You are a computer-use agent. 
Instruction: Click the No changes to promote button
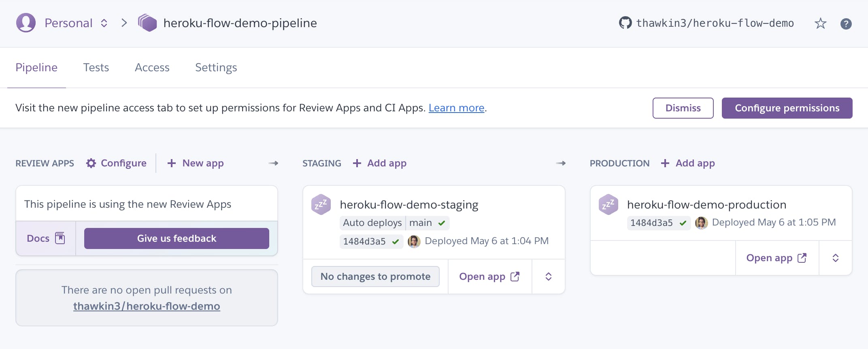(375, 277)
